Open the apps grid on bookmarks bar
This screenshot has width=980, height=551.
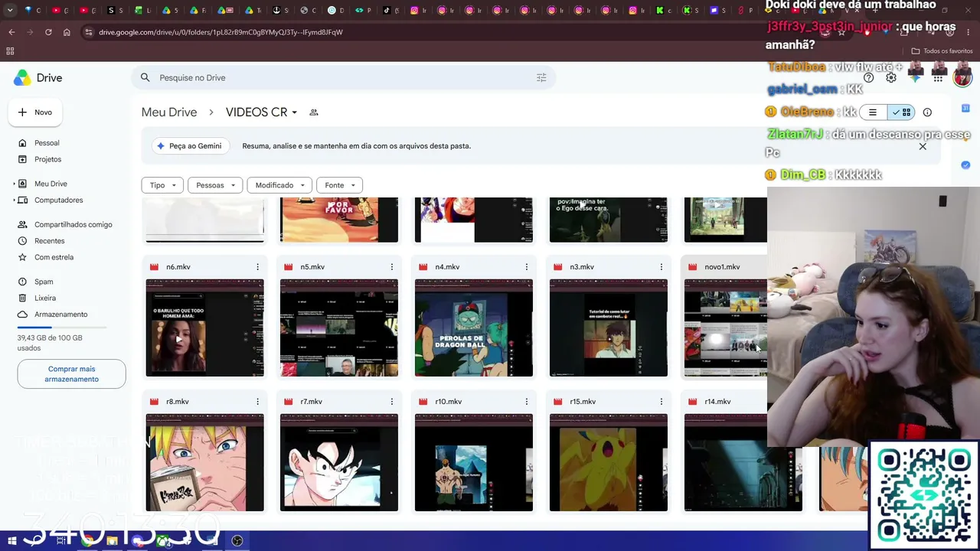pos(10,51)
